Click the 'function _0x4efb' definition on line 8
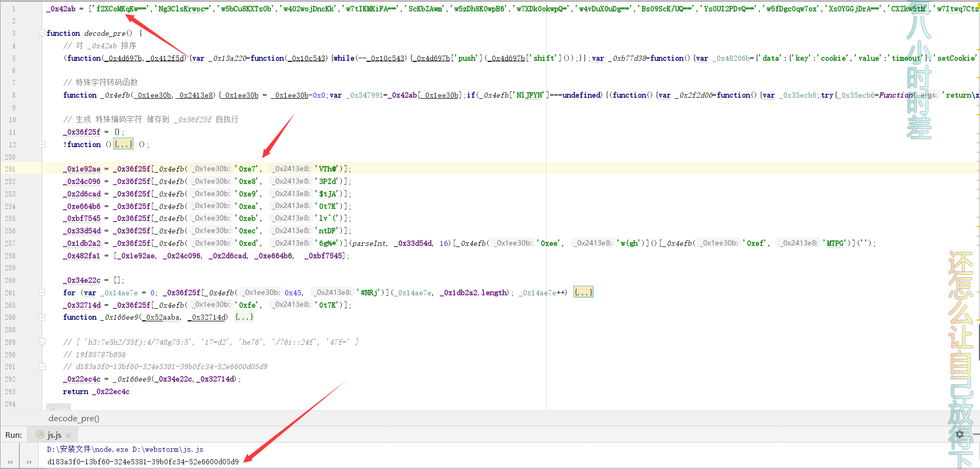The image size is (980, 469). point(97,95)
